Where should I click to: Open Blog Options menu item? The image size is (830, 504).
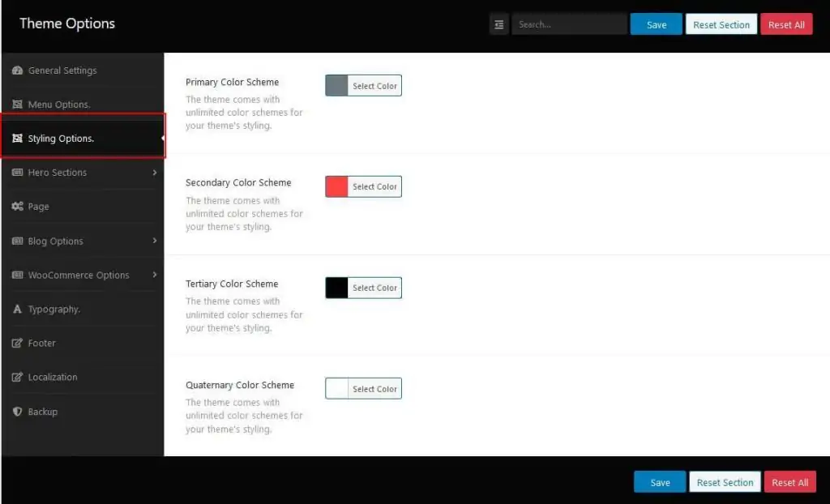click(83, 241)
